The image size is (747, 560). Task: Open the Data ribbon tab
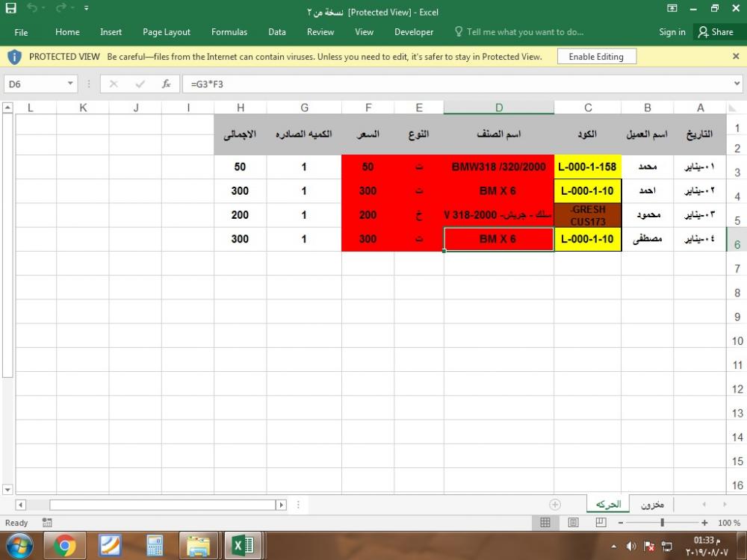coord(277,32)
